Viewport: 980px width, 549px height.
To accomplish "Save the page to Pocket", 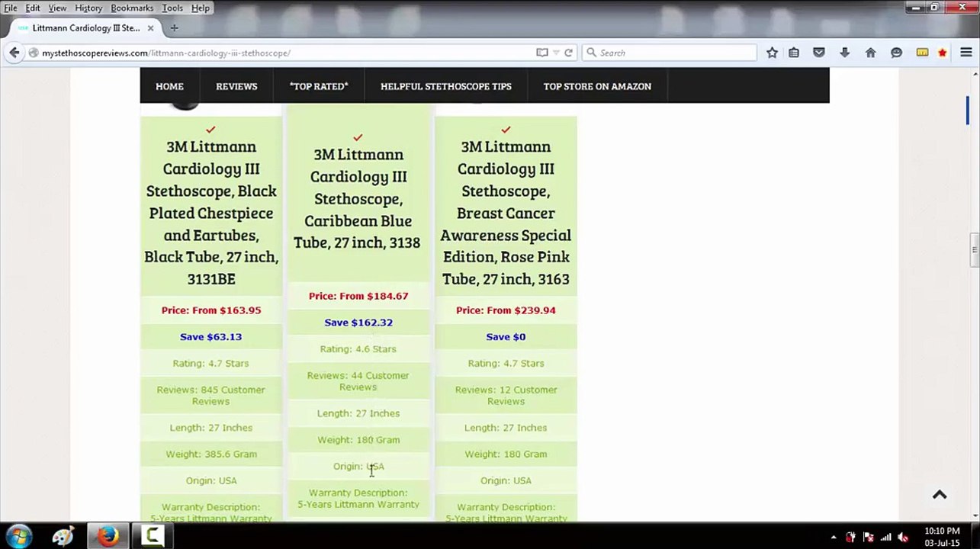I will pyautogui.click(x=819, y=53).
